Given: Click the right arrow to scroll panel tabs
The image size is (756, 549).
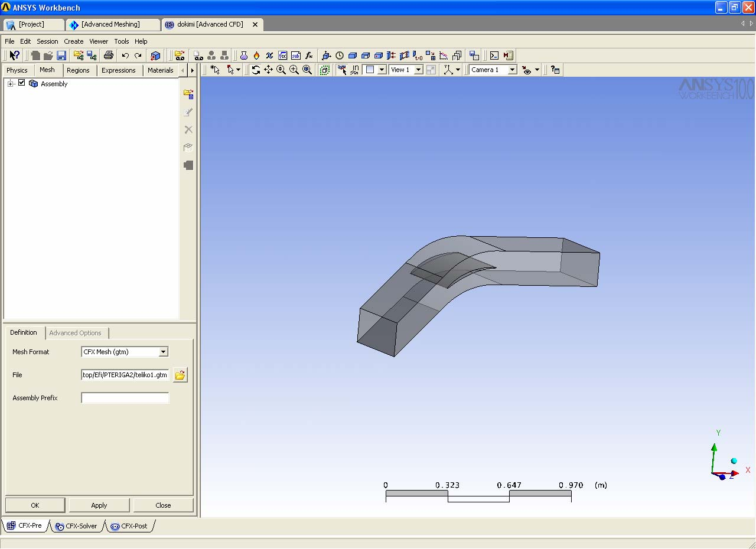Looking at the screenshot, I should (192, 70).
